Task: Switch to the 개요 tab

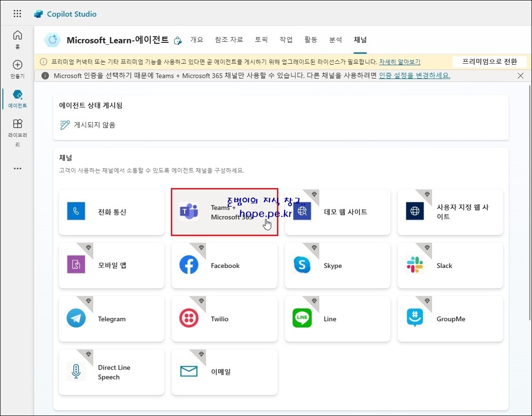Action: pos(197,40)
